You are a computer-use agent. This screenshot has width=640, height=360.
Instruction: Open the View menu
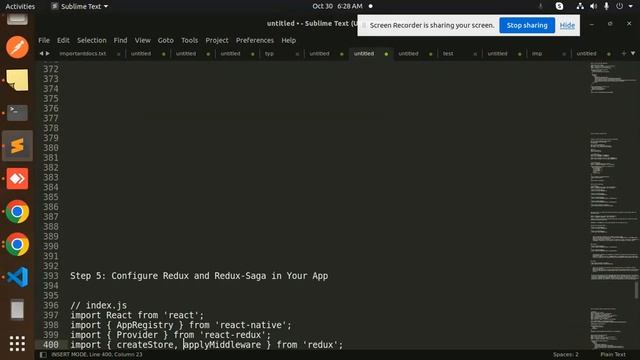142,40
